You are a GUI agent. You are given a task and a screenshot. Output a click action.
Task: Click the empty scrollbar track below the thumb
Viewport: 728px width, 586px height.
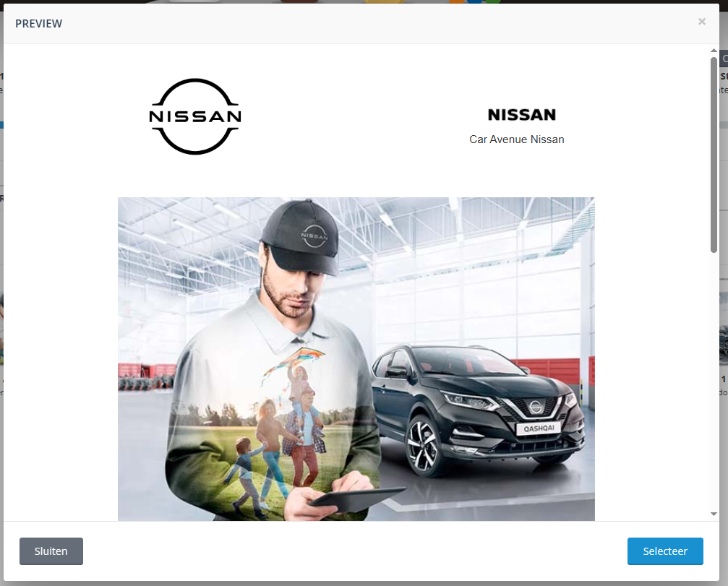pyautogui.click(x=714, y=381)
